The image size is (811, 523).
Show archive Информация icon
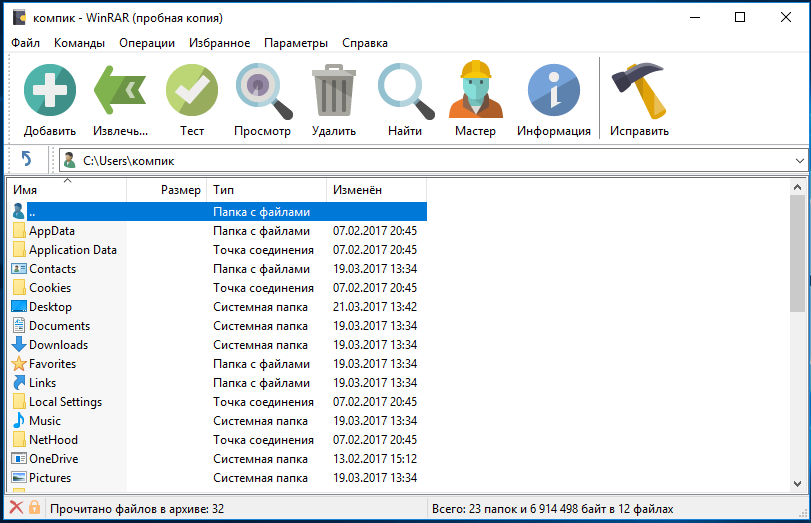click(x=553, y=90)
